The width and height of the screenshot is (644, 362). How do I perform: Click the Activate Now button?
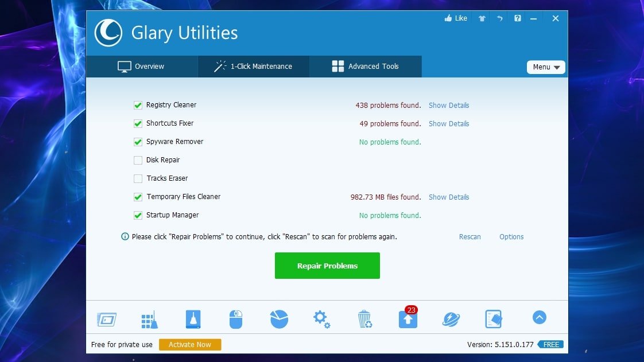190,344
